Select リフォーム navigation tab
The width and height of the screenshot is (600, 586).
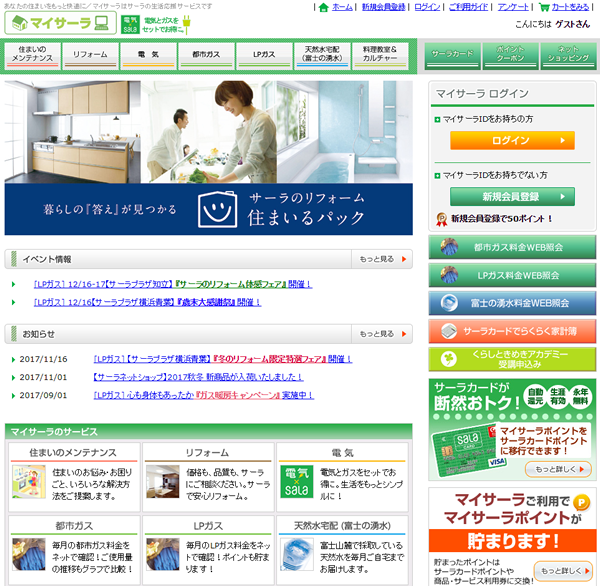90,56
